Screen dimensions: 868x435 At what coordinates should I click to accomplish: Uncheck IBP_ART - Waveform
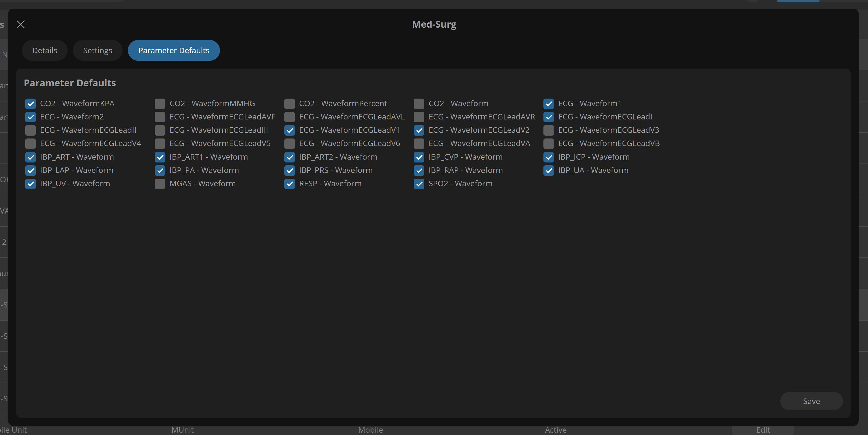(x=31, y=157)
